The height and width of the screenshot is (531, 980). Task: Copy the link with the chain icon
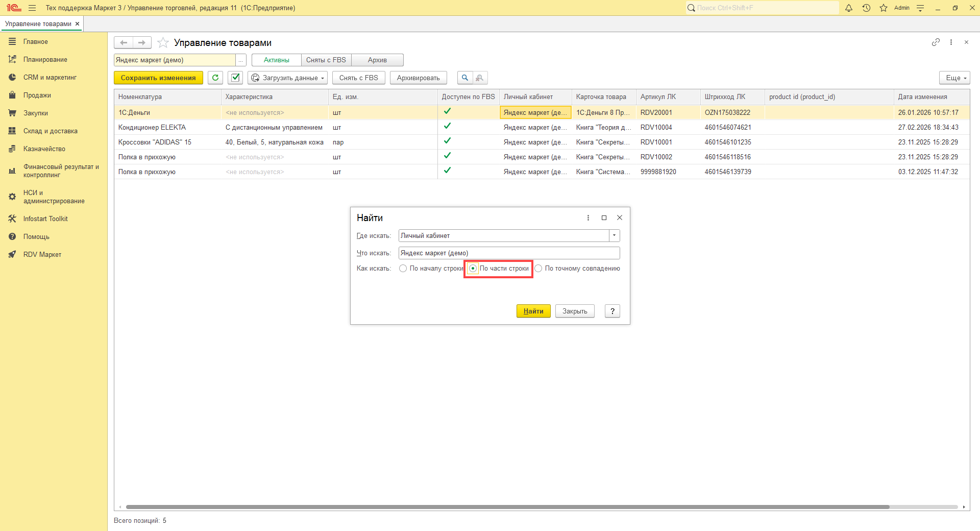[936, 42]
